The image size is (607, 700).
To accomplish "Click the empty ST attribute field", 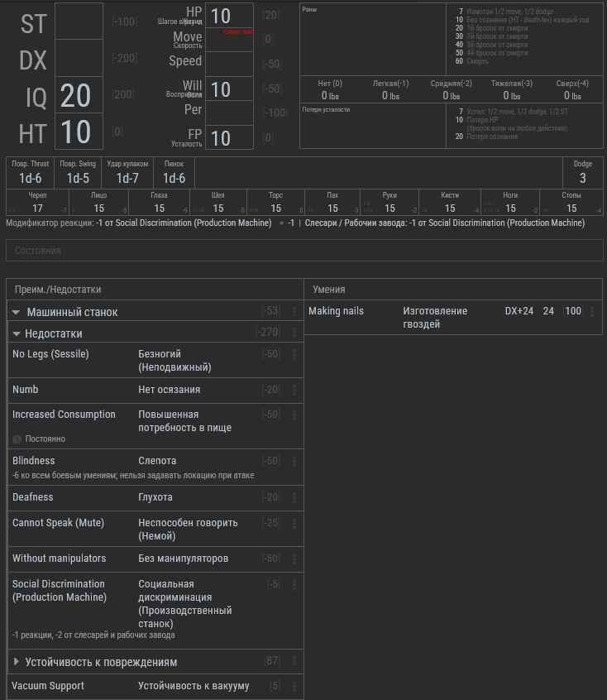I will pyautogui.click(x=79, y=22).
